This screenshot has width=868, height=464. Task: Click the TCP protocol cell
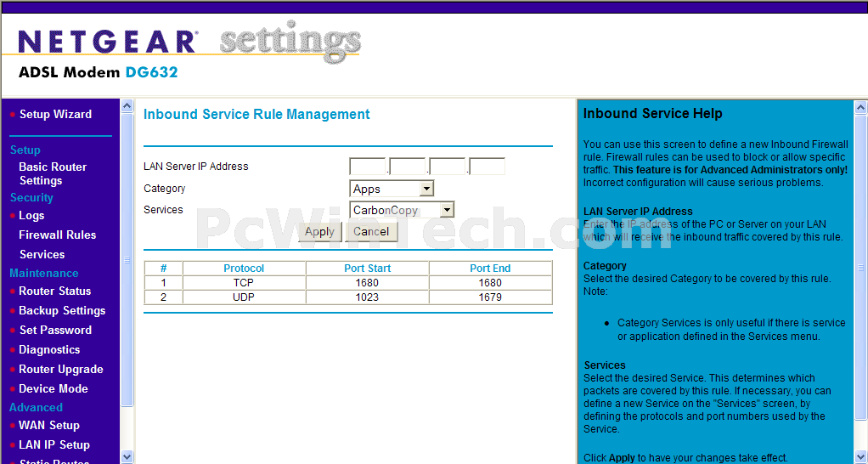[244, 282]
